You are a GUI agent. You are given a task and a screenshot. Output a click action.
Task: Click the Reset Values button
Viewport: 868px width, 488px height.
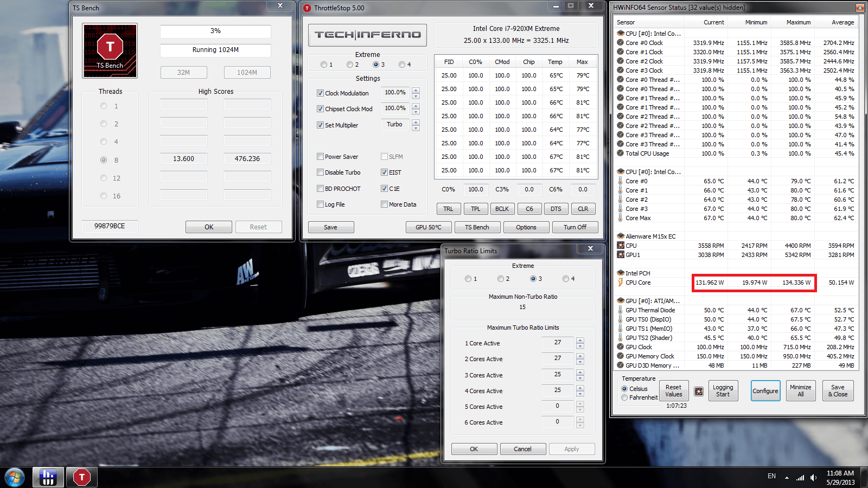click(x=673, y=391)
